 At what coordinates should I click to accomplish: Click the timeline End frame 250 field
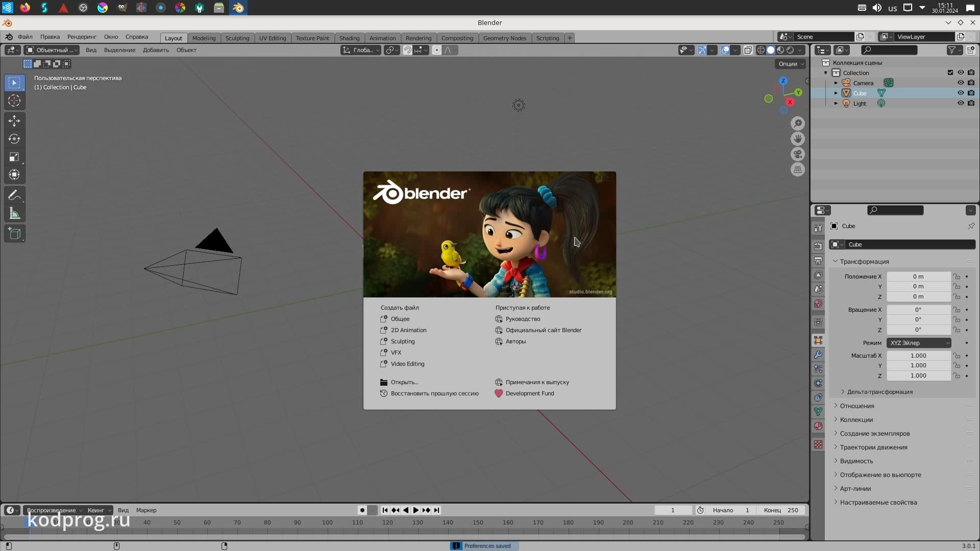(x=781, y=510)
